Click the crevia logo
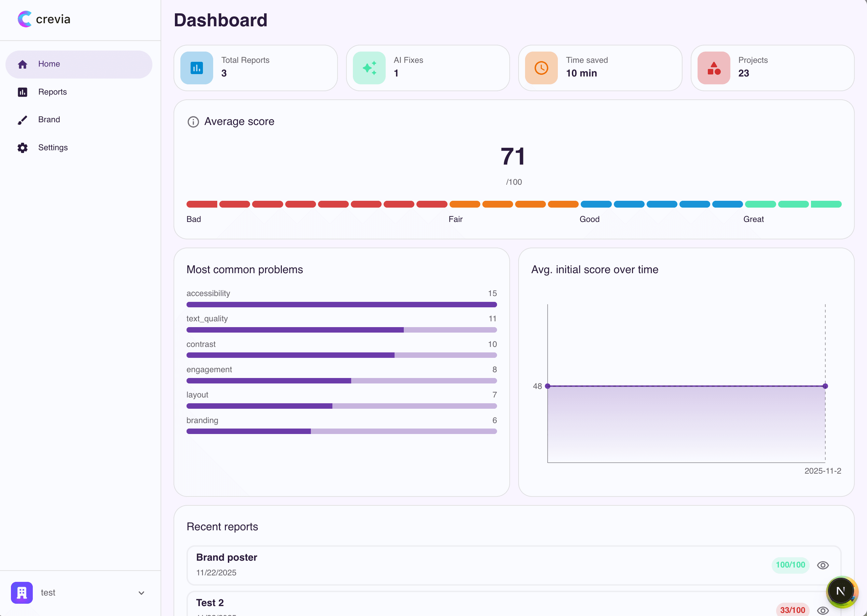The height and width of the screenshot is (616, 867). [44, 19]
